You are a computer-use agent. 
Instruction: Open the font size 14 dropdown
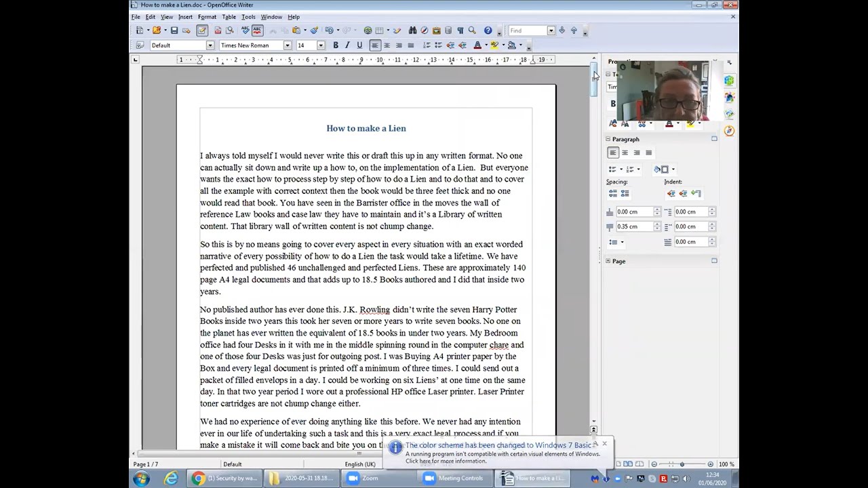pos(321,45)
